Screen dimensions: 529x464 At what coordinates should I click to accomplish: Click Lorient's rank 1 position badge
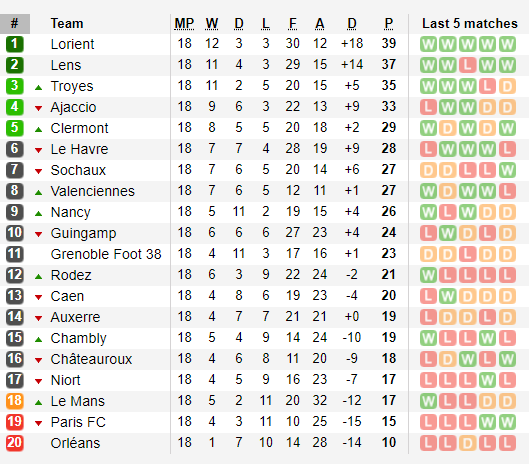(x=15, y=44)
